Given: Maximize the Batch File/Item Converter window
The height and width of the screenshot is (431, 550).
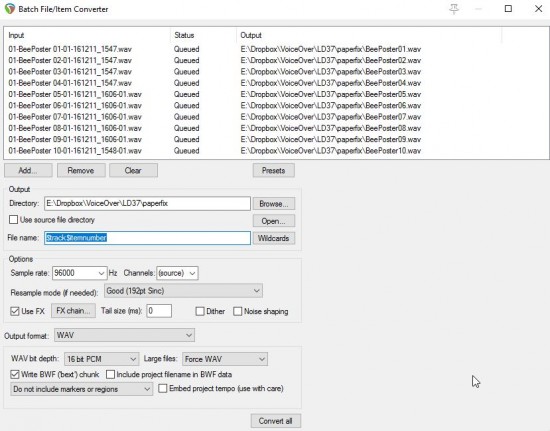Looking at the screenshot, I should tap(508, 9).
